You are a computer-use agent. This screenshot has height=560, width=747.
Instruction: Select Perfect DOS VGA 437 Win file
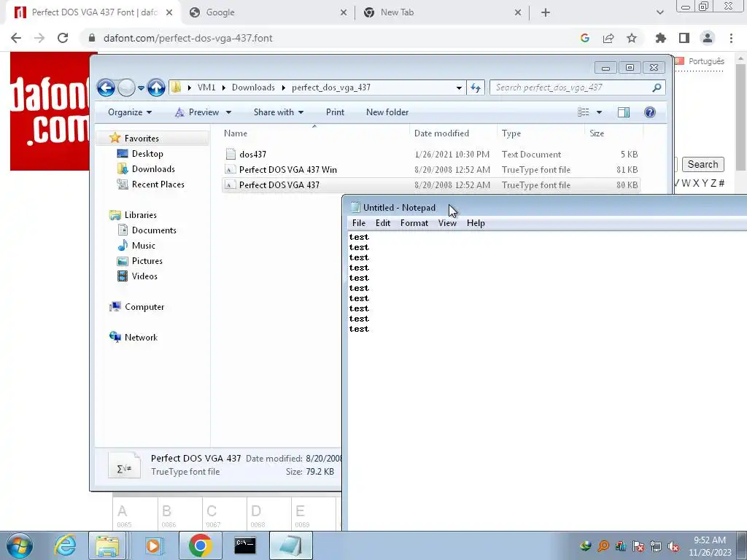point(431,169)
